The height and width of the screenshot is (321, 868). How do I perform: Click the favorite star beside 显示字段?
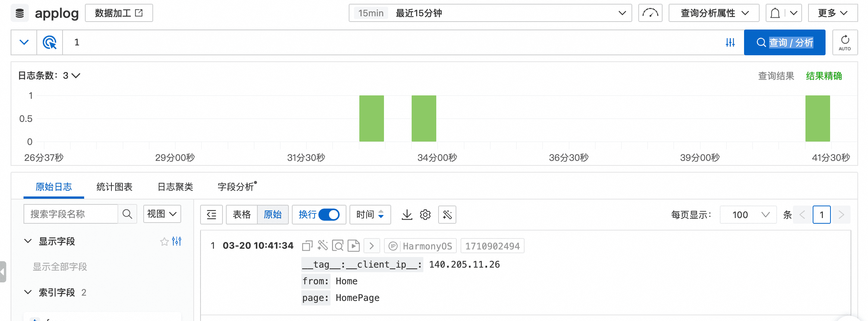point(164,242)
